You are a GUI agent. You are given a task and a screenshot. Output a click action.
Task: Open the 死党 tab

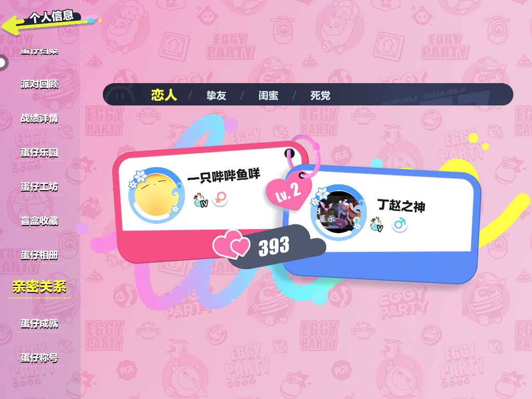[x=320, y=95]
